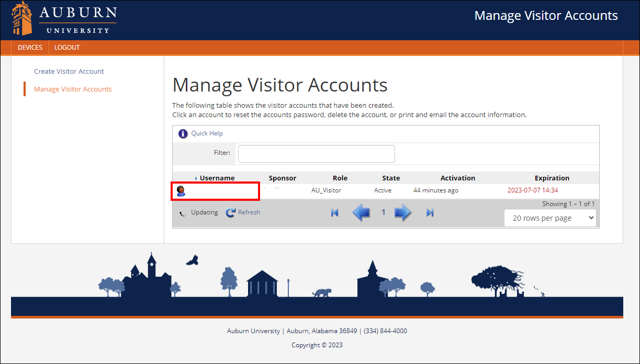Sort table by Activation column
The image size is (640, 364).
(458, 178)
